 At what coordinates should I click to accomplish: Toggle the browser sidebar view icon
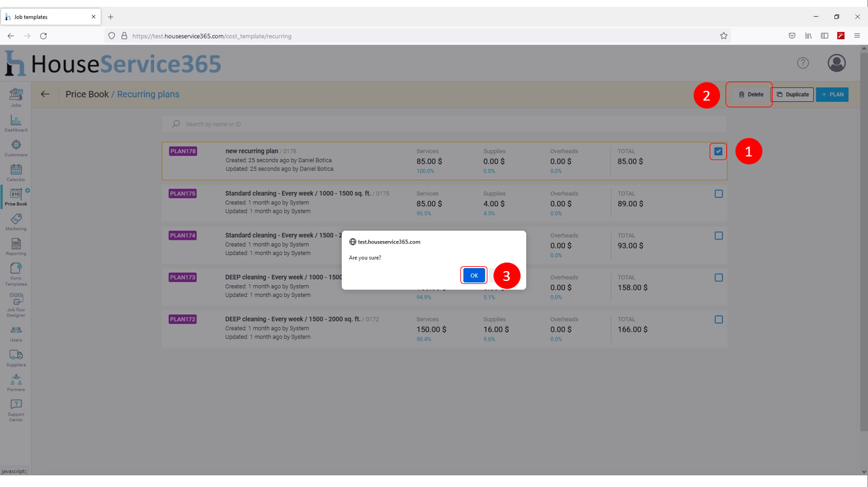coord(824,36)
